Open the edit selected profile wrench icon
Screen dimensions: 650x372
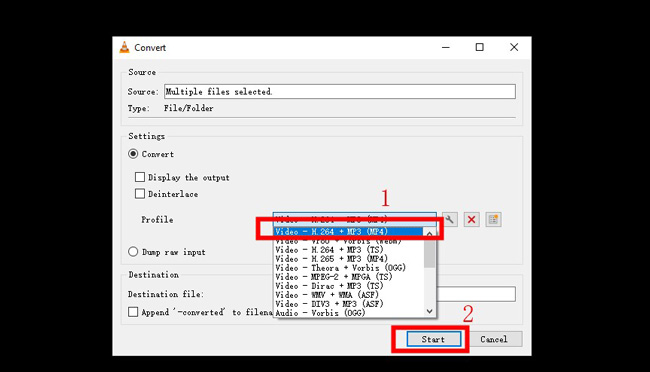(450, 219)
